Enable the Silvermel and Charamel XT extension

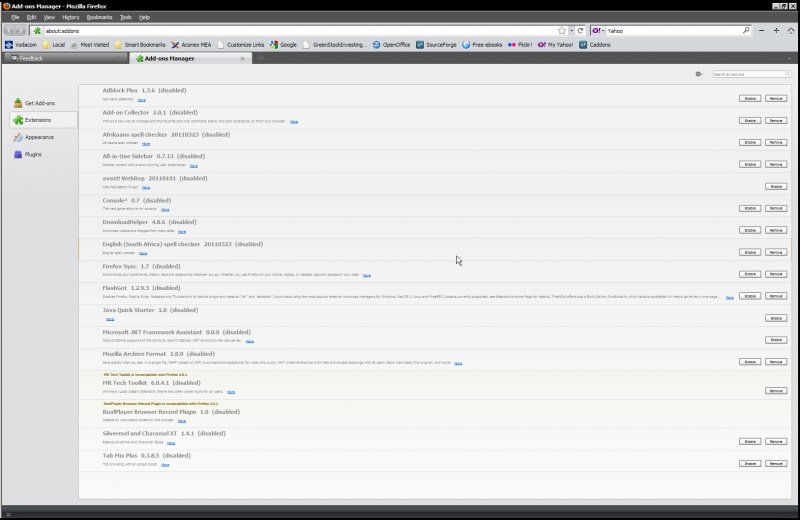pyautogui.click(x=750, y=441)
